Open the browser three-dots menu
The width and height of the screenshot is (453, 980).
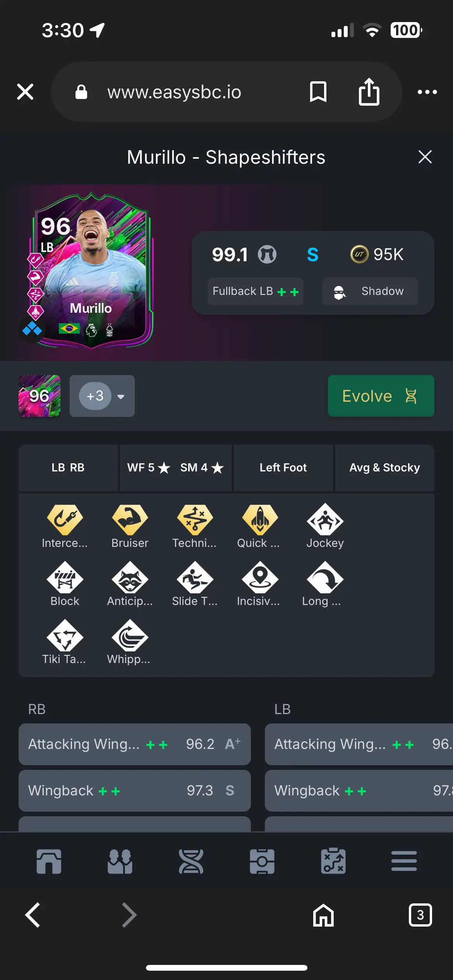(x=427, y=92)
